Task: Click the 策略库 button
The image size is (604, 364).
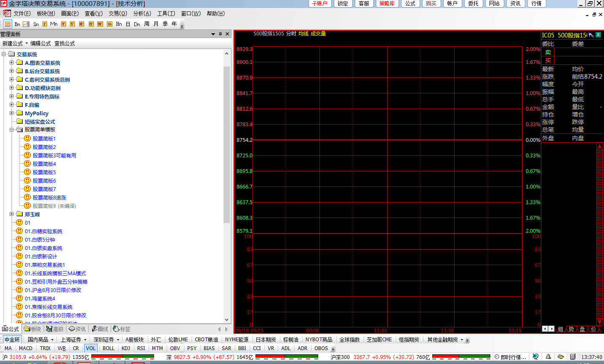Action: tap(387, 3)
